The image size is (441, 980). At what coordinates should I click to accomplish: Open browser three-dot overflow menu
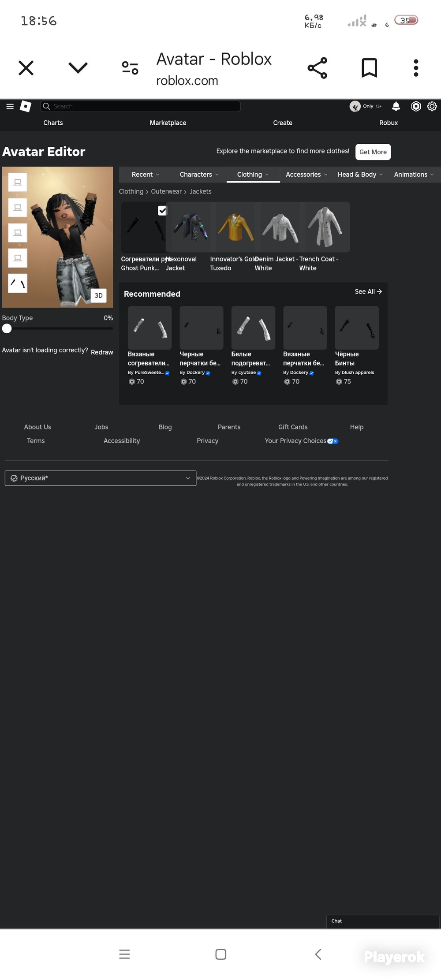point(416,68)
